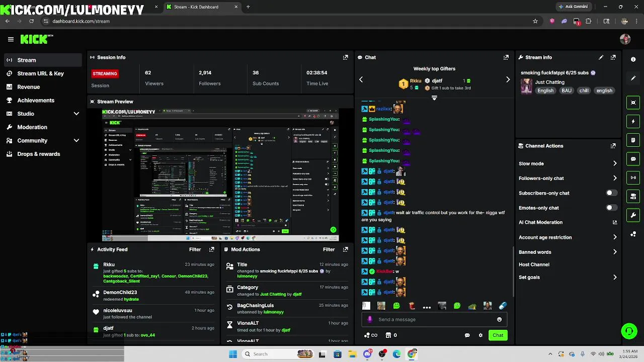644x362 pixels.
Task: Switch to Stream - Kick Dashboard browser tab
Action: pyautogui.click(x=202, y=7)
